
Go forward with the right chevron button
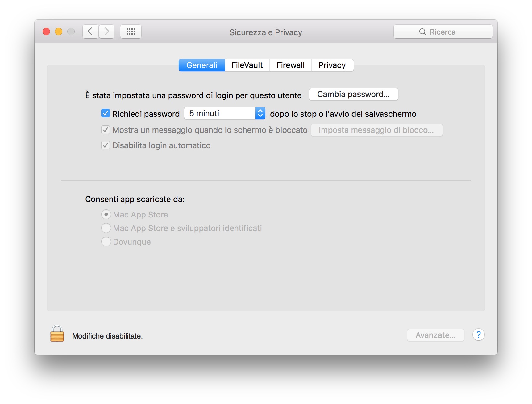(x=107, y=32)
